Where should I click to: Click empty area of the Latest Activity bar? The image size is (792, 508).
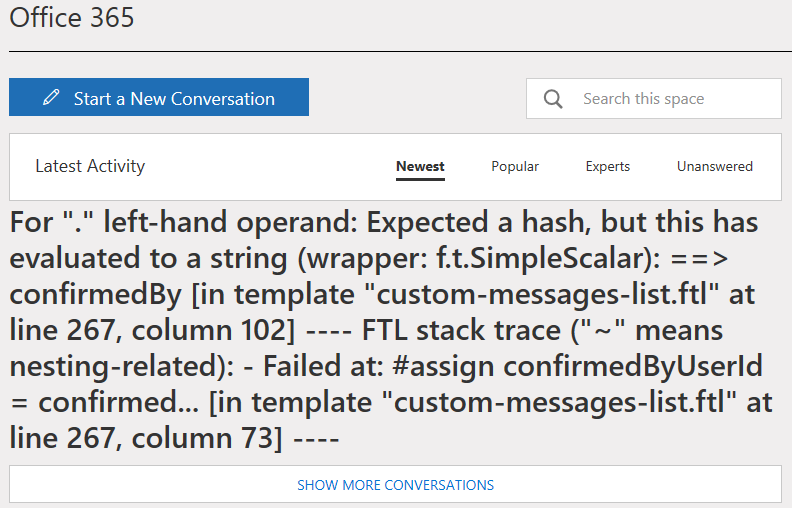(270, 167)
